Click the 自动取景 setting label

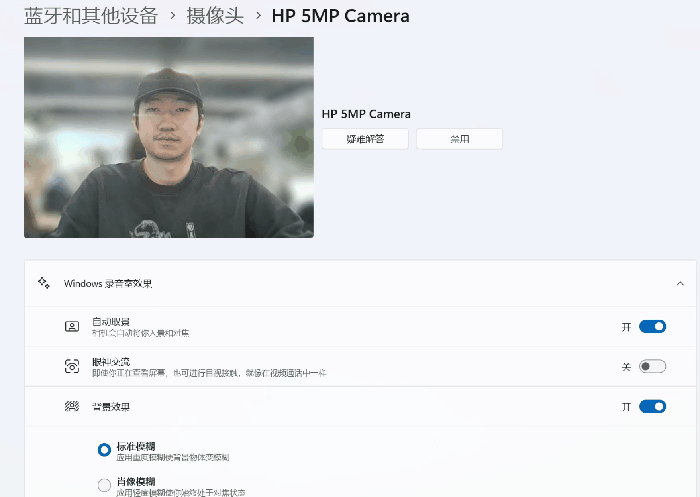[110, 321]
